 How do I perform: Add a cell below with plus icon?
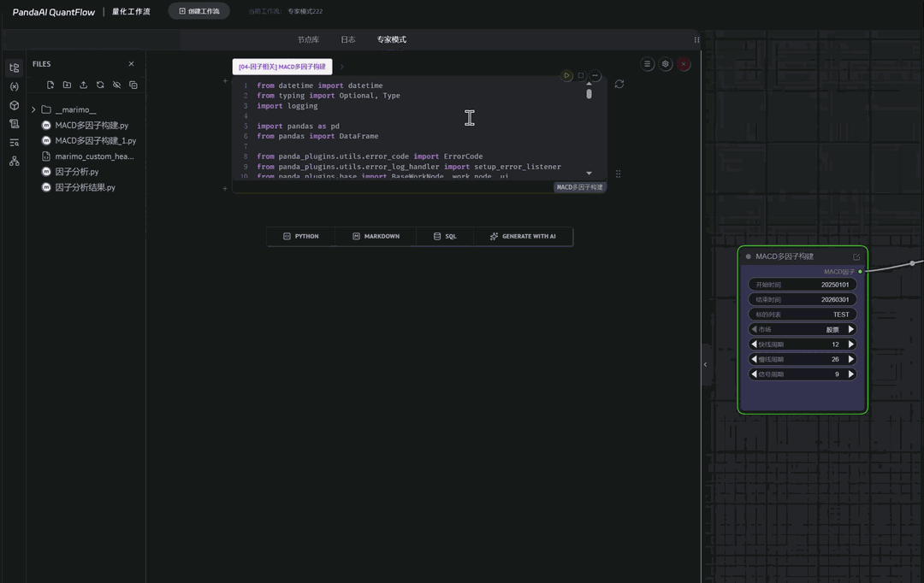[224, 188]
